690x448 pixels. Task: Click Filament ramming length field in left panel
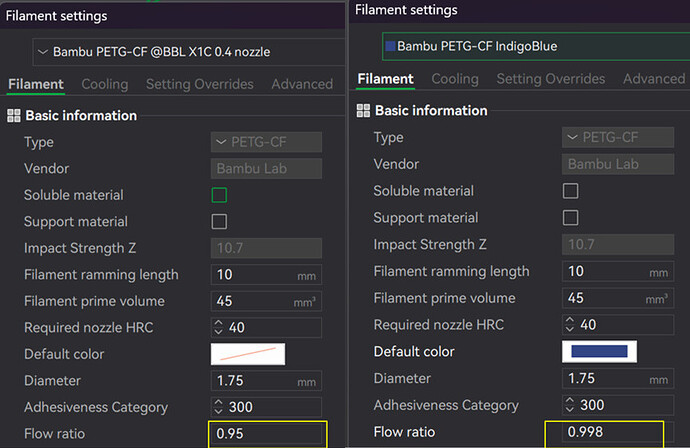(x=266, y=275)
